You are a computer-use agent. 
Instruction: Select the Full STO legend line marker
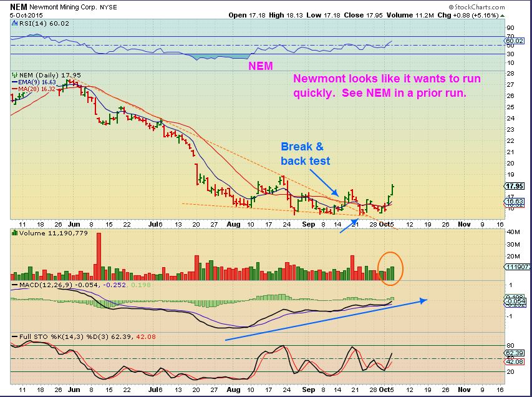point(14,336)
